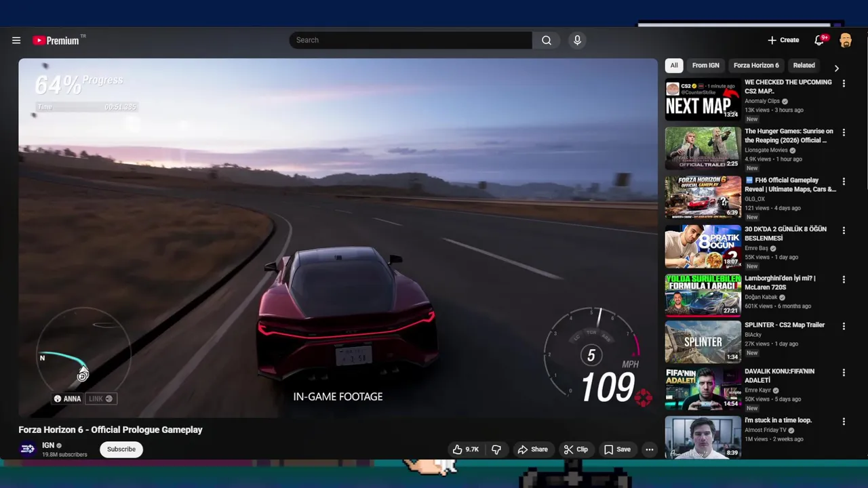
Task: Subscribe to the IGN channel
Action: click(121, 449)
